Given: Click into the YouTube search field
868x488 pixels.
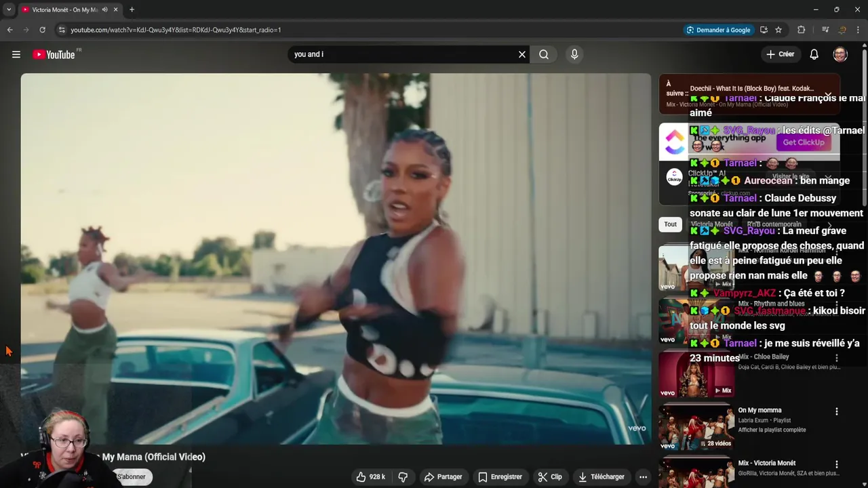Looking at the screenshot, I should [403, 54].
